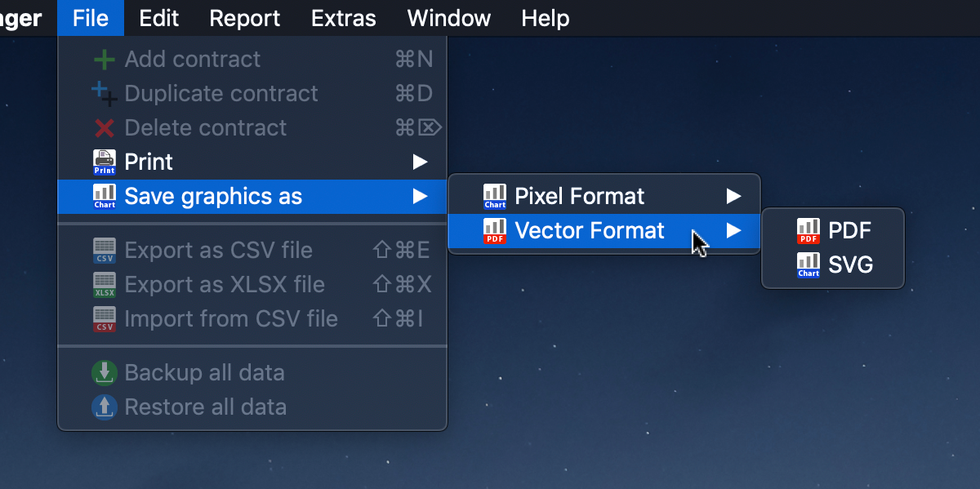Select Import from CSV file entry
Image resolution: width=980 pixels, height=489 pixels.
tap(252, 319)
